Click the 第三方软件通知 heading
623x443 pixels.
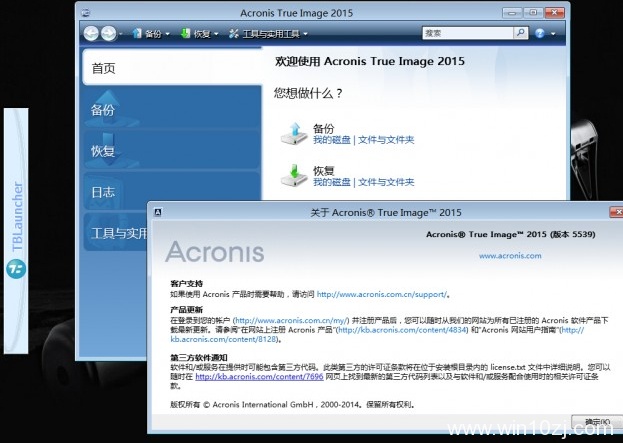tap(199, 357)
